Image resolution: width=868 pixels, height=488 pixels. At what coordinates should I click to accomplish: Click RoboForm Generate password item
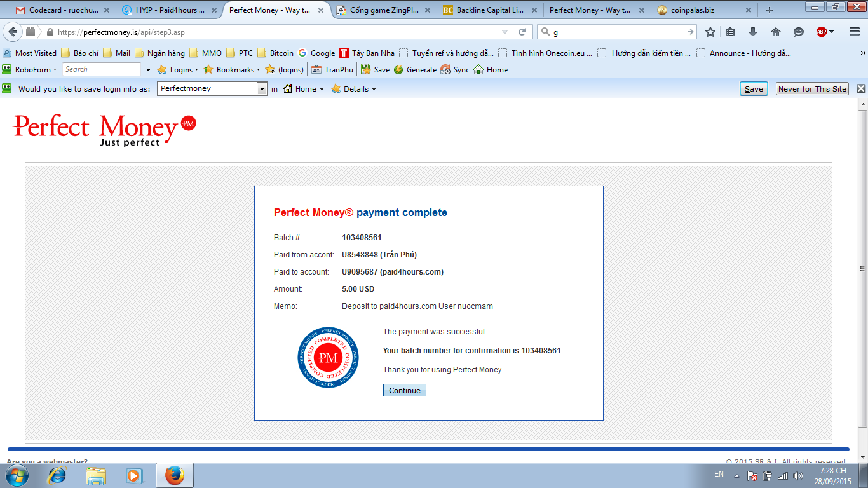pyautogui.click(x=416, y=70)
